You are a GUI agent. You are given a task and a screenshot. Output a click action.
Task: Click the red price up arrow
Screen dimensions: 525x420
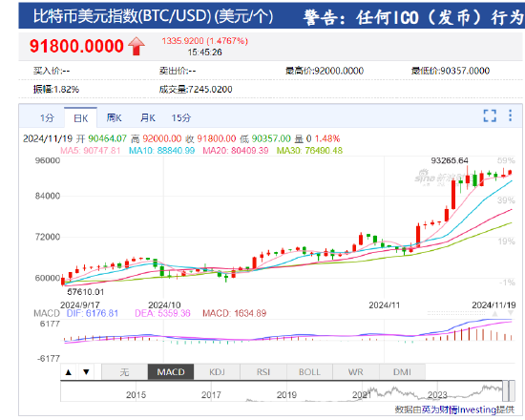pos(136,46)
